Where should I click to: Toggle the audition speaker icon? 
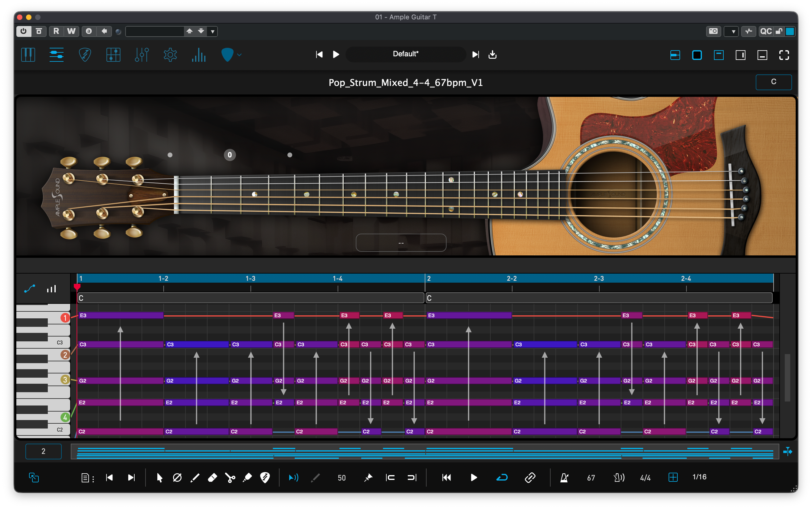pyautogui.click(x=293, y=478)
